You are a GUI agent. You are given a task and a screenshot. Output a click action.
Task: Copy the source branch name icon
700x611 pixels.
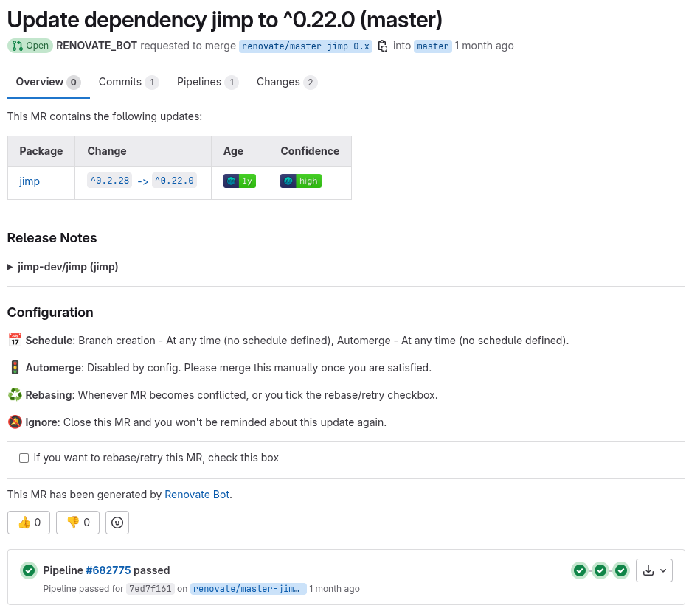tap(382, 46)
